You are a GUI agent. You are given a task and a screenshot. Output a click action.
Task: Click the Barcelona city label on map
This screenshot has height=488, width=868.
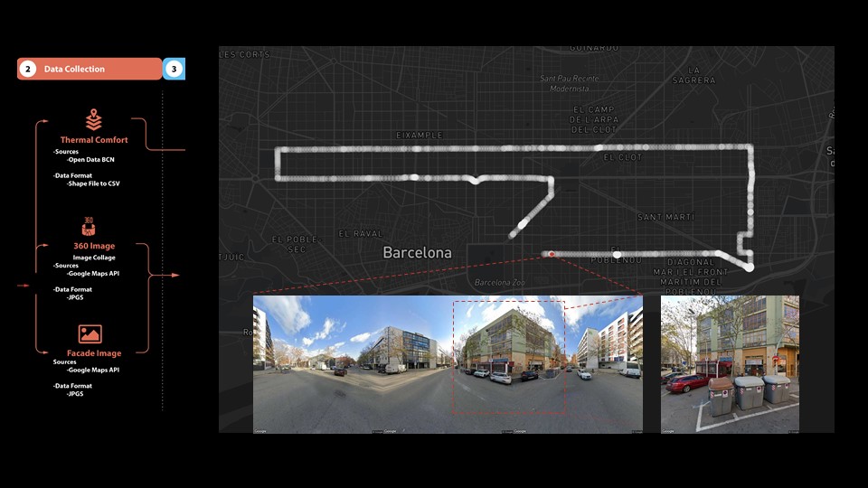[x=418, y=253]
